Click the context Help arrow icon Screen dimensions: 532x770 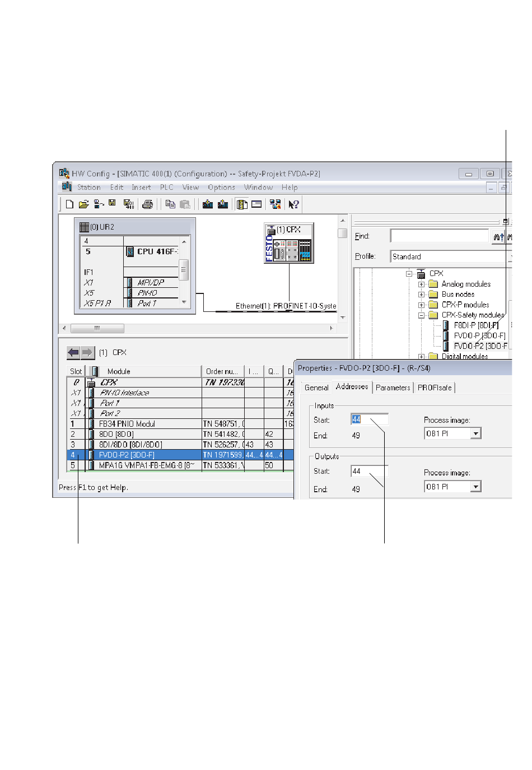click(293, 204)
